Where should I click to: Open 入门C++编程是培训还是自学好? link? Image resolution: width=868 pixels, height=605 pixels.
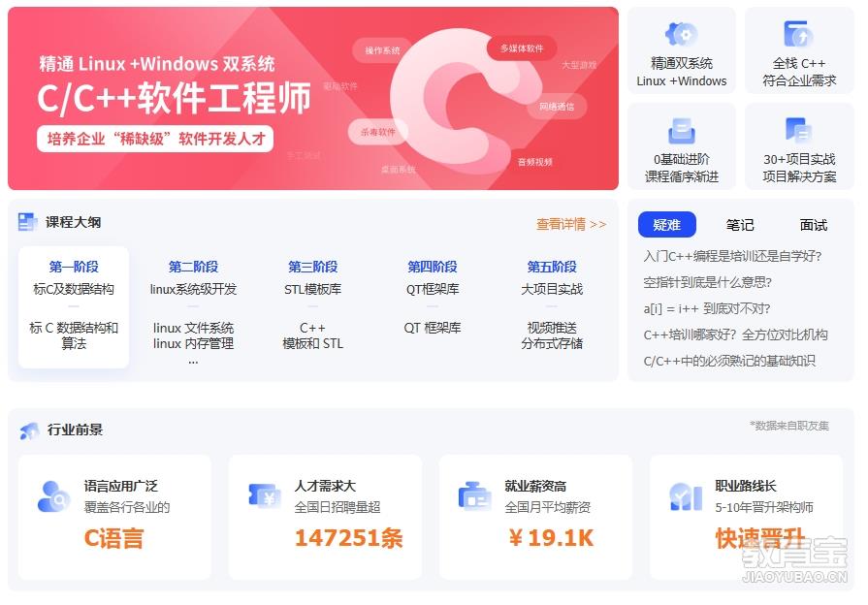(x=732, y=256)
